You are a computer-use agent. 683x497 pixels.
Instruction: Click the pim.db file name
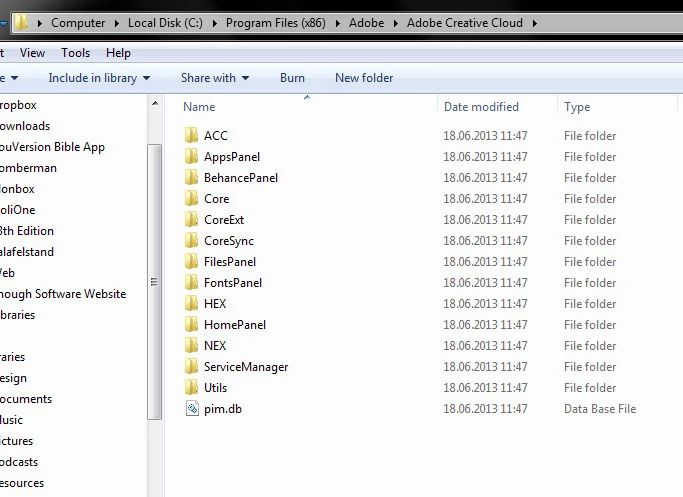[223, 409]
